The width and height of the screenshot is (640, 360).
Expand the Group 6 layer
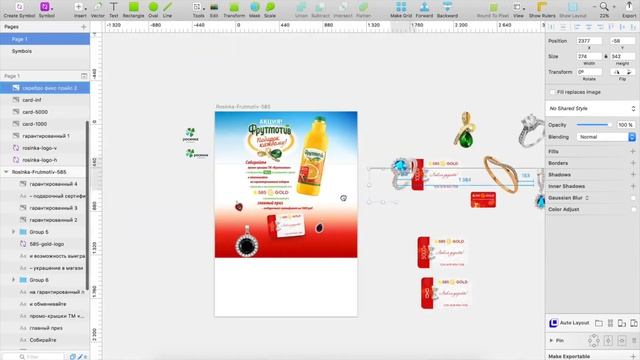point(13,280)
